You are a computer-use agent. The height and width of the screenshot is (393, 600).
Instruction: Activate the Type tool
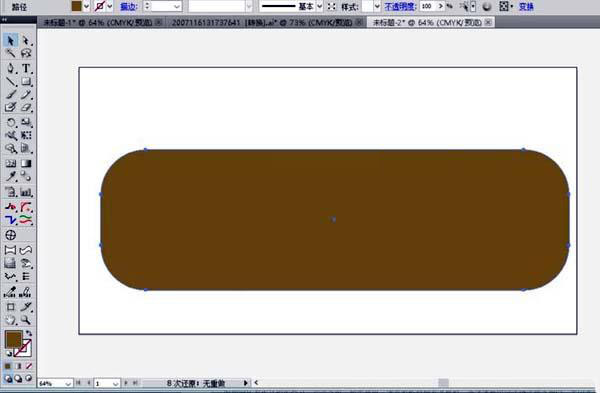tap(26, 68)
